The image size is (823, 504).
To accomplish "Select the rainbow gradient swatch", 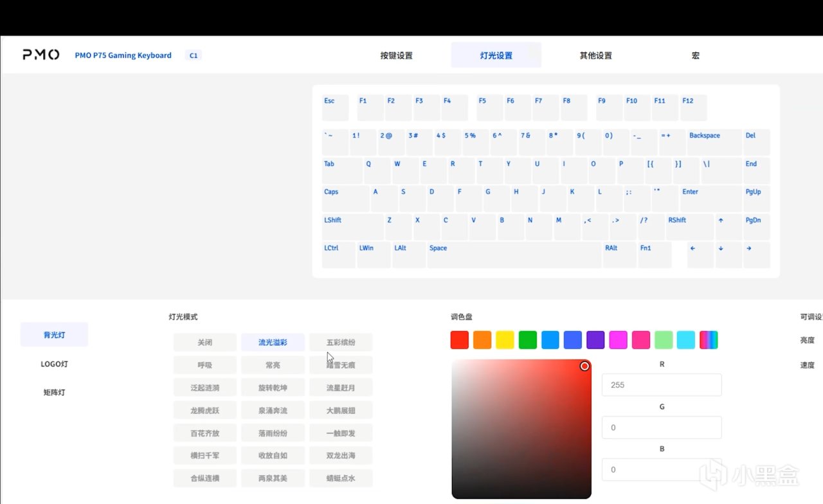I will [x=709, y=340].
